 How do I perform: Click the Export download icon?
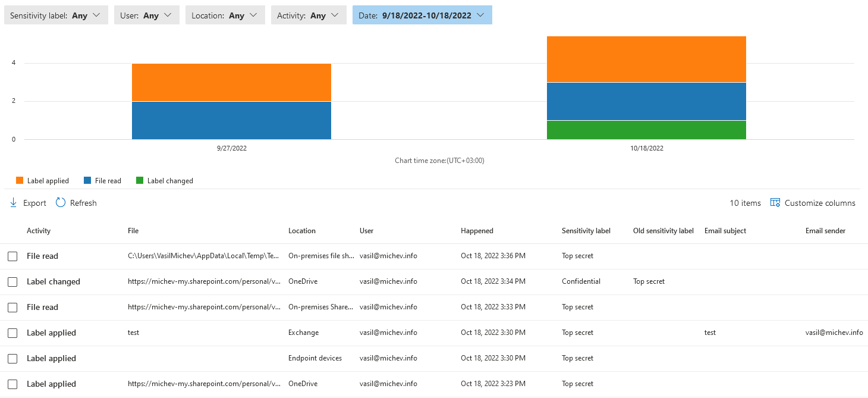[x=12, y=202]
